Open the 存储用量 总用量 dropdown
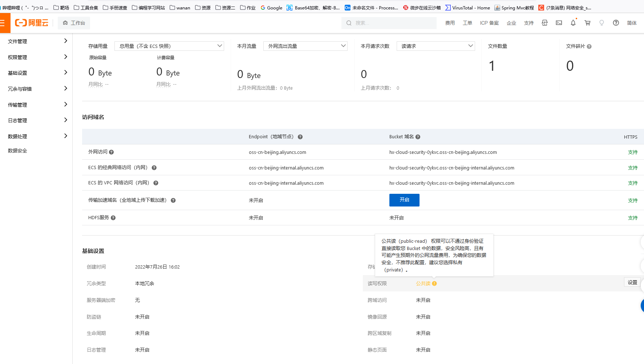 [x=169, y=46]
